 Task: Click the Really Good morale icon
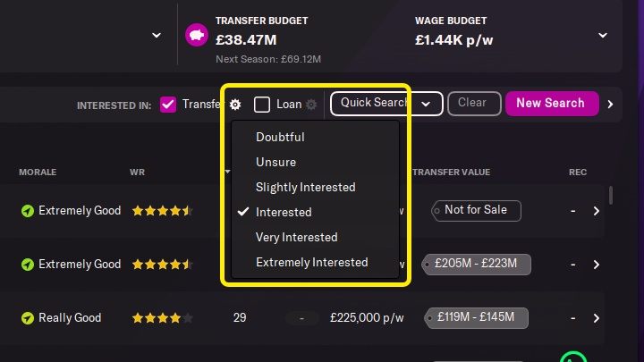[x=28, y=318]
